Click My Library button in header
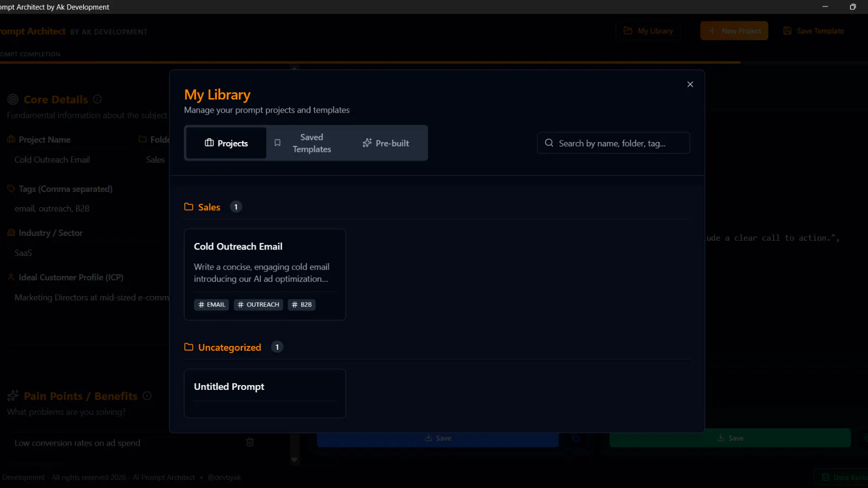Image resolution: width=868 pixels, height=488 pixels. [x=648, y=31]
